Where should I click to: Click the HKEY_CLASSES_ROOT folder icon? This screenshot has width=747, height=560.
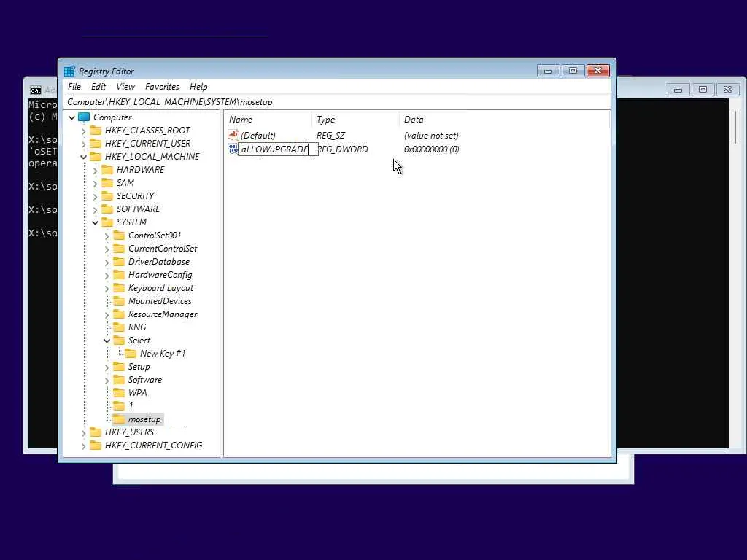tap(96, 131)
